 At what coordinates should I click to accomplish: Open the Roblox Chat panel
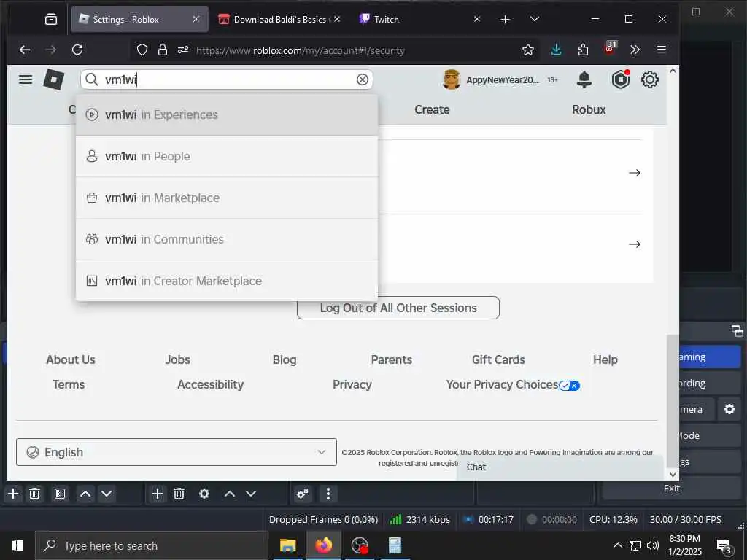560,467
